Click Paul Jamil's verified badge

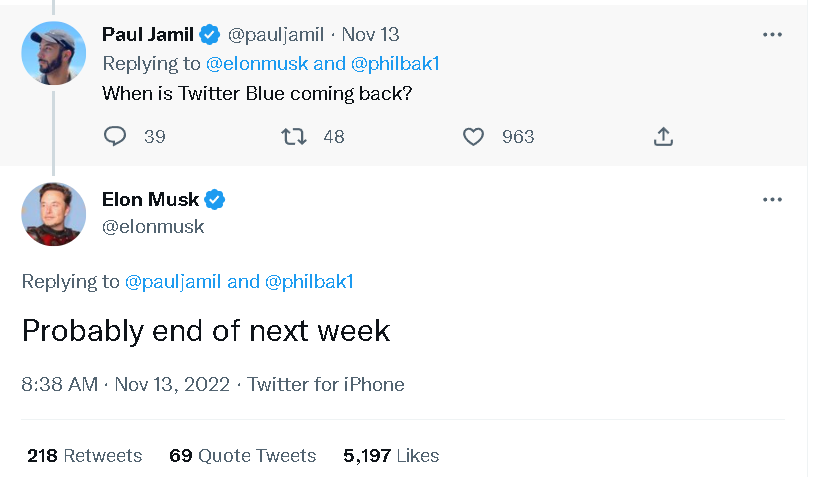(x=209, y=35)
